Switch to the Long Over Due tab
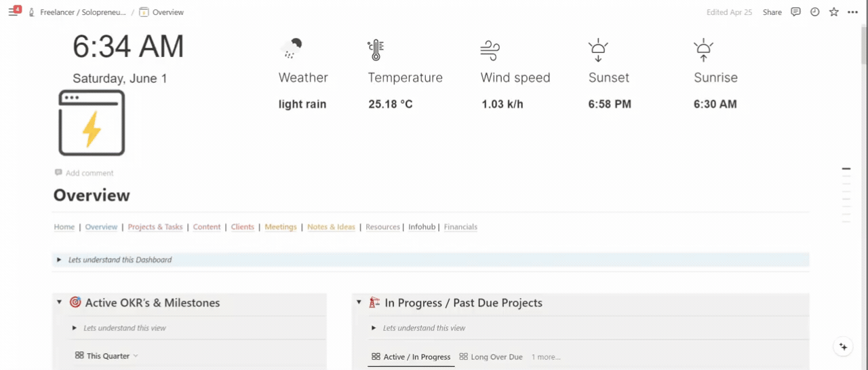 tap(490, 357)
